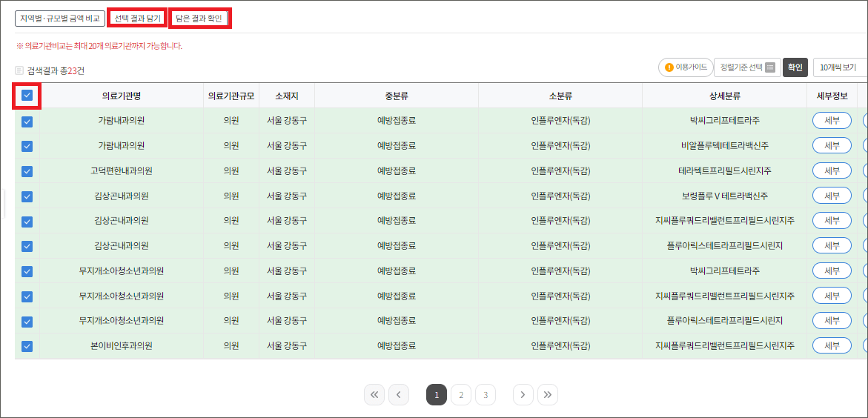Viewport: 868px width, 418px height.
Task: Open 정렬기준 선택 sort criteria list
Action: pyautogui.click(x=747, y=67)
